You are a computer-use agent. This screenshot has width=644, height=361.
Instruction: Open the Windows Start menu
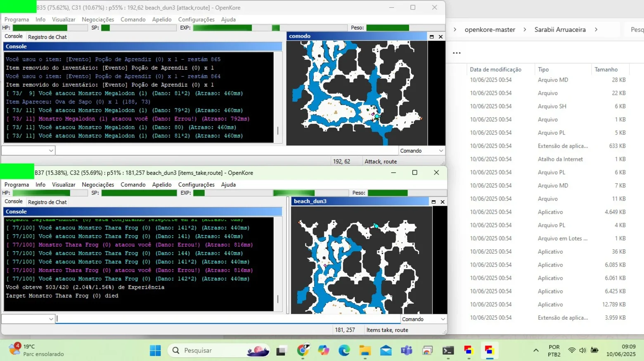point(156,351)
